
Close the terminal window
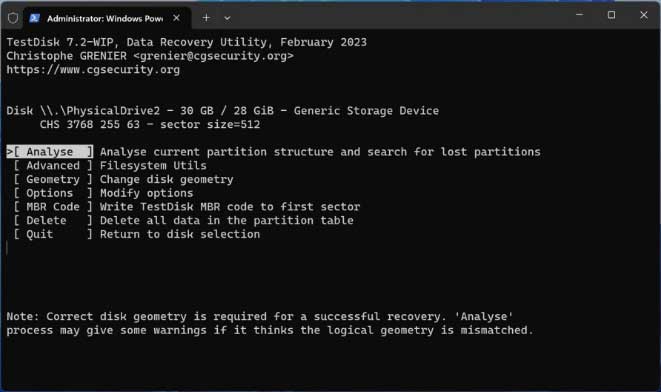pos(644,15)
